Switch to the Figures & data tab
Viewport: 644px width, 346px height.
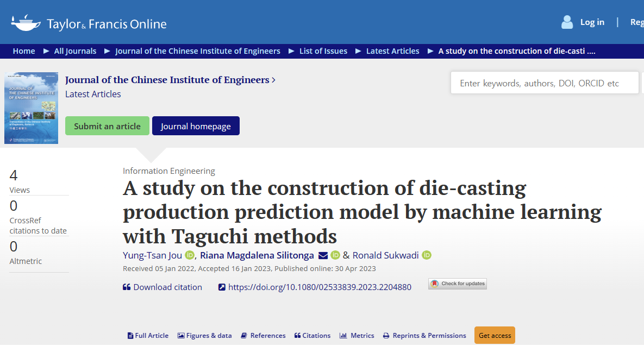(204, 336)
